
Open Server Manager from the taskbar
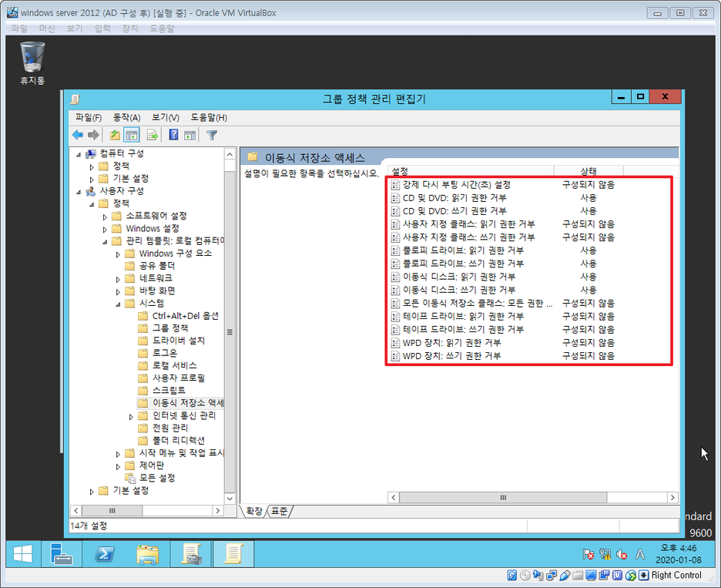click(x=61, y=554)
